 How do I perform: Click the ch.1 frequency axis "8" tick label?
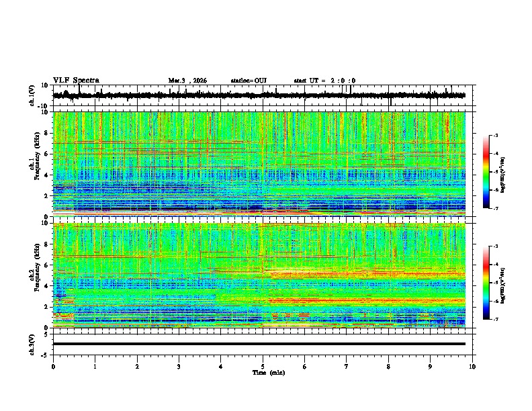47,133
